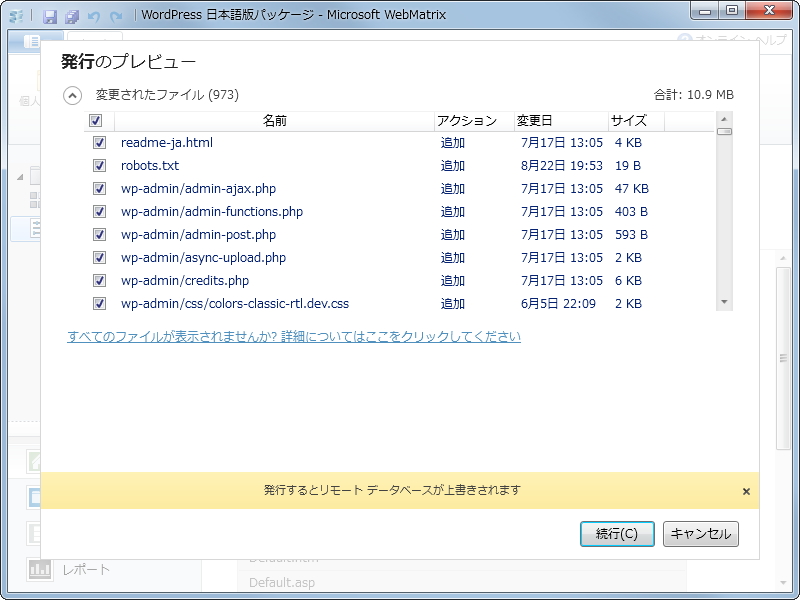The image size is (800, 600).
Task: Click the キャンセル button
Action: (x=700, y=534)
